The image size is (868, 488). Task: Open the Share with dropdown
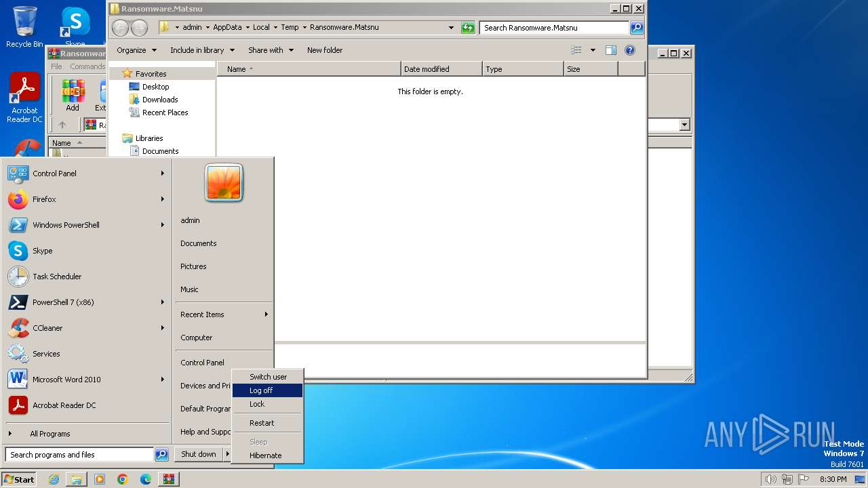[x=271, y=50]
